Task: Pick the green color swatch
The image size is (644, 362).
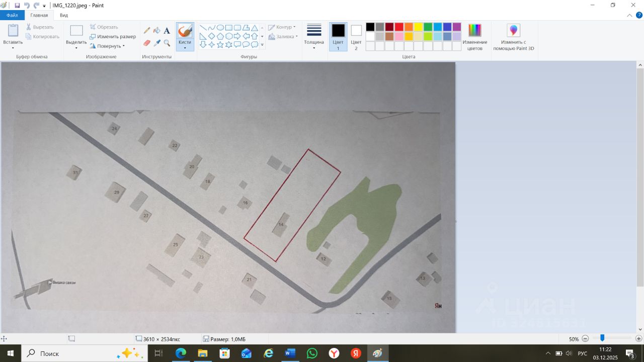Action: click(x=428, y=27)
